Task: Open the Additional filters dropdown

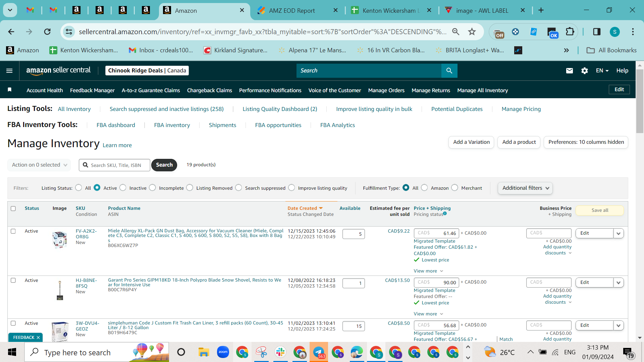Action: (x=525, y=188)
